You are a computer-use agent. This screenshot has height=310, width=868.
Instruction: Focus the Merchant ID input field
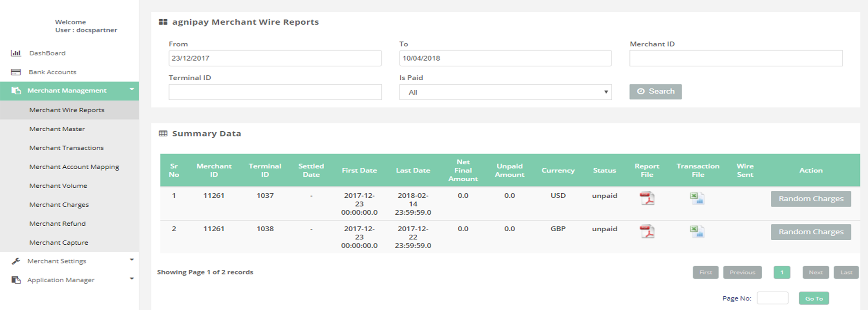(735, 58)
